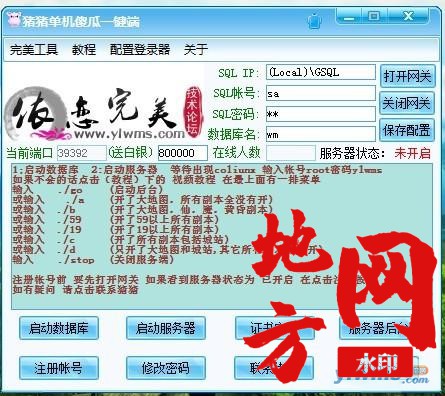Image resolution: width=445 pixels, height=396 pixels.
Task: Focus the SQL帐号 field containing sa
Action: (321, 93)
